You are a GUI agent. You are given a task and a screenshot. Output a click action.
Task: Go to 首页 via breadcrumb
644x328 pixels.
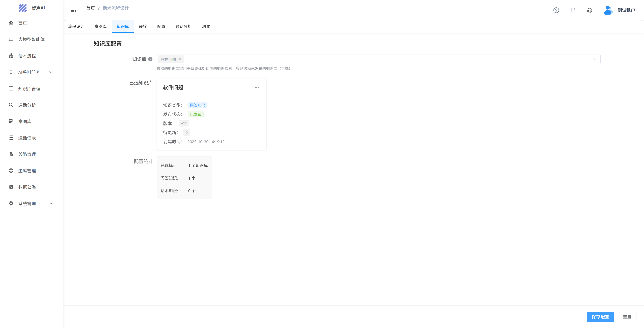90,8
